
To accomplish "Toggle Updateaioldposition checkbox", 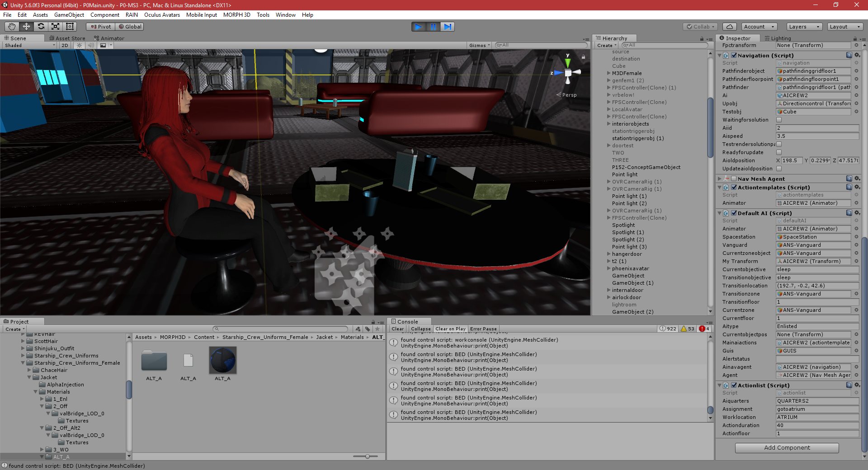I will pos(779,169).
